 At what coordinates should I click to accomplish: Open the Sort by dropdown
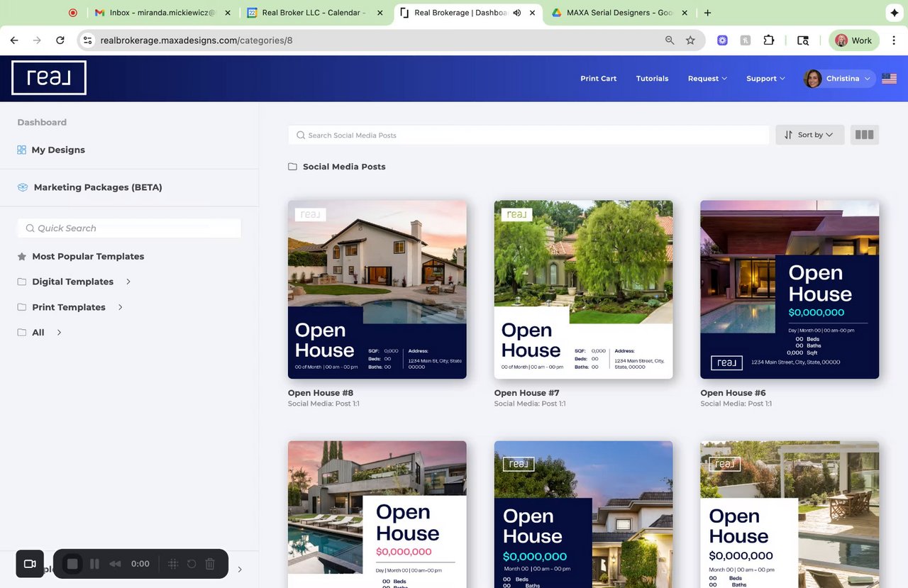click(809, 135)
